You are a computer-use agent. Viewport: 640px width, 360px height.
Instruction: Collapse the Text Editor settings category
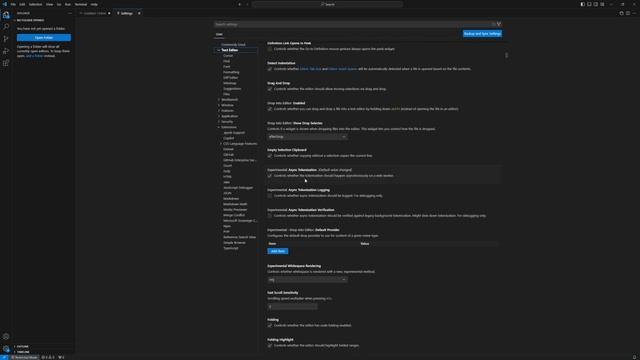pyautogui.click(x=219, y=50)
